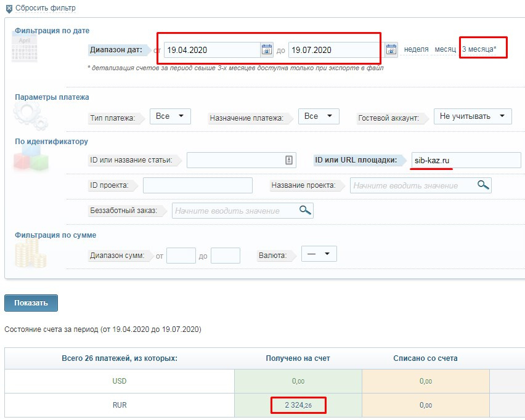The height and width of the screenshot is (420, 525).
Task: Click the Состояние счета за период text
Action: [103, 329]
